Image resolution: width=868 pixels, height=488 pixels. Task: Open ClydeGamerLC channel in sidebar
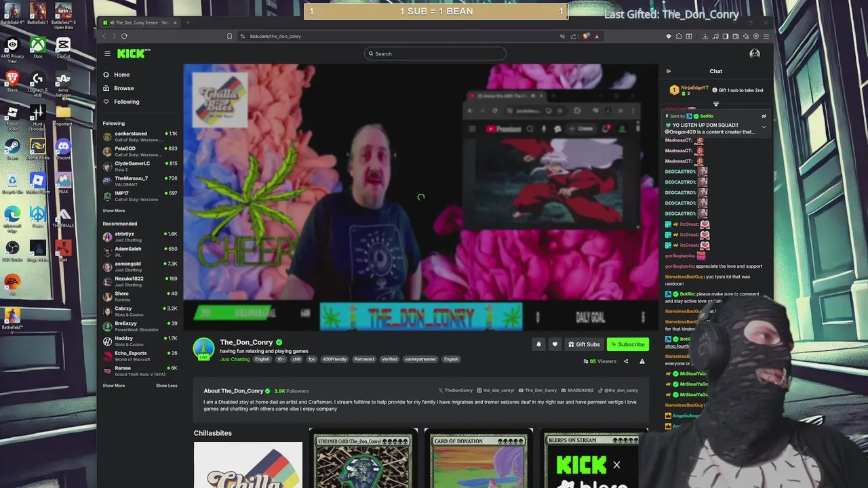[140, 166]
